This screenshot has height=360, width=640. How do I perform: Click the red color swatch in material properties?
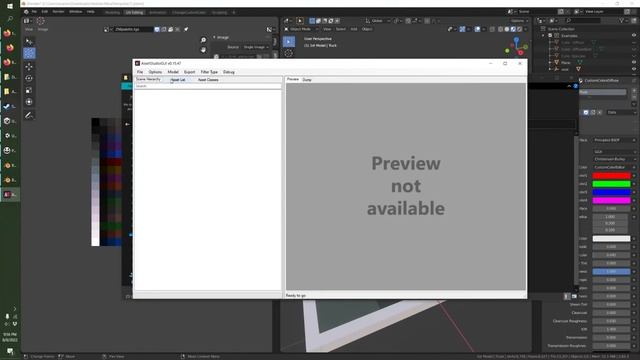[x=611, y=176]
